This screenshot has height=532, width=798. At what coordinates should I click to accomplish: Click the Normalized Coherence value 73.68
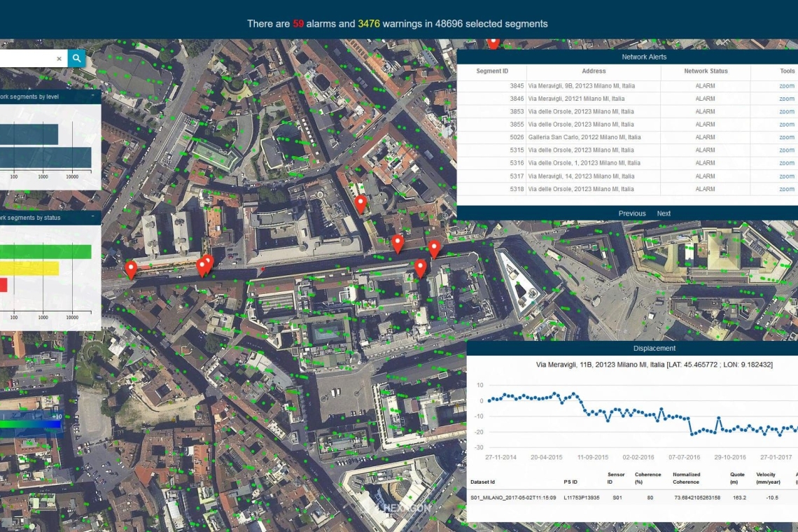(697, 498)
